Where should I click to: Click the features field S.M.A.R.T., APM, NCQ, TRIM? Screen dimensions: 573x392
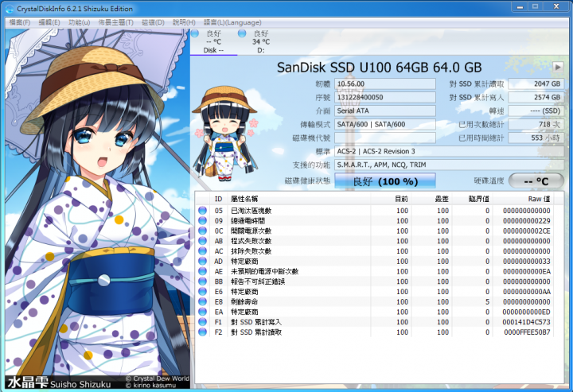click(x=449, y=165)
